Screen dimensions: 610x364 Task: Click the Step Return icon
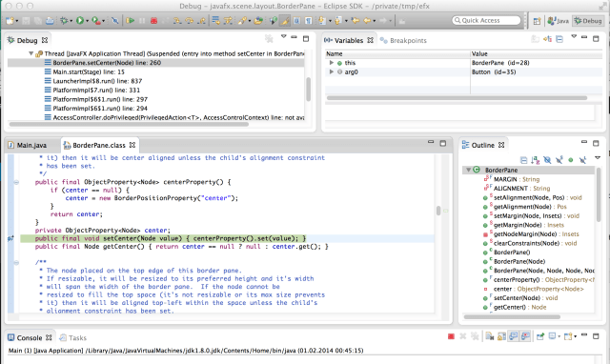201,21
